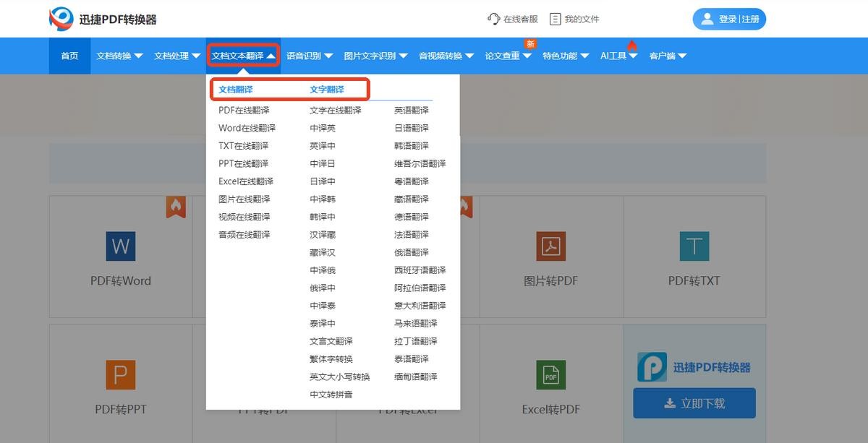
Task: Select the Excel转PDF tool icon
Action: (x=550, y=376)
